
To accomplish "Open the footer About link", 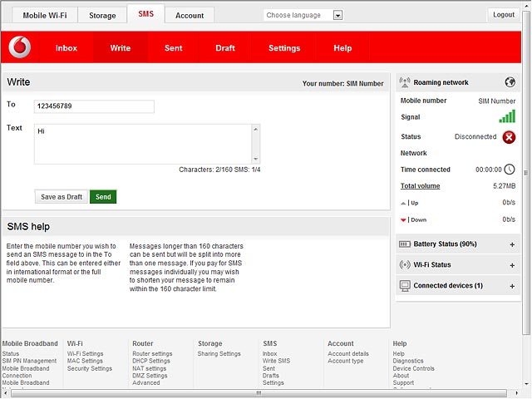I will 401,376.
